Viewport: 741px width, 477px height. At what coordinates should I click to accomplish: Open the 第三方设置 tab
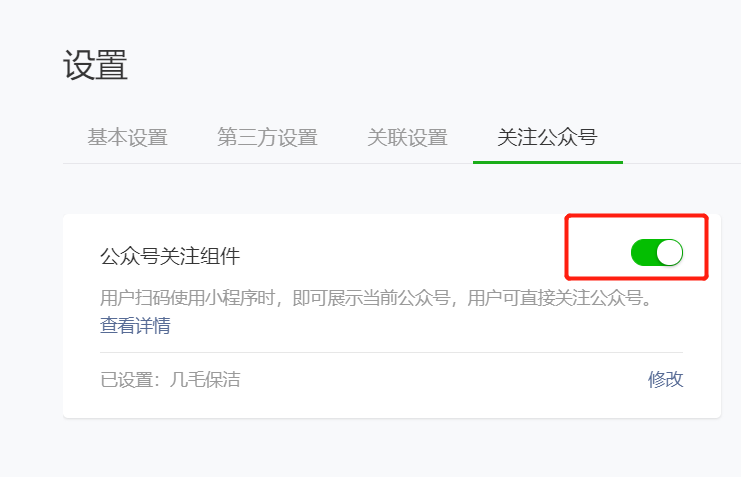[267, 138]
